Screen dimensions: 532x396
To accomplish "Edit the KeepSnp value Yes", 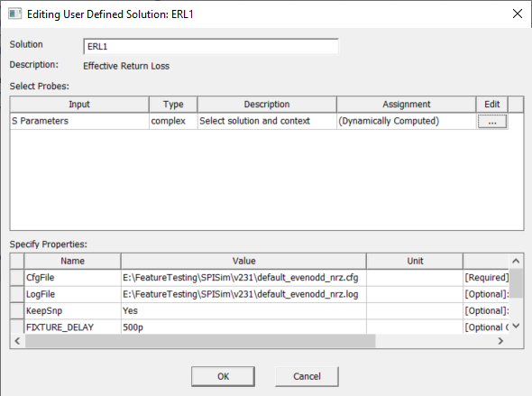I will (x=243, y=311).
